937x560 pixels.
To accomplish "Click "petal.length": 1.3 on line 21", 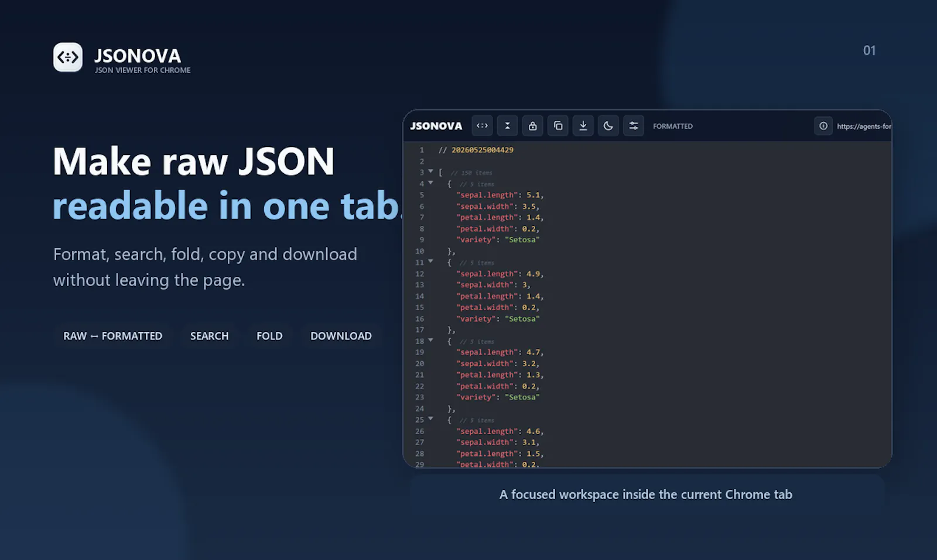I will point(500,375).
